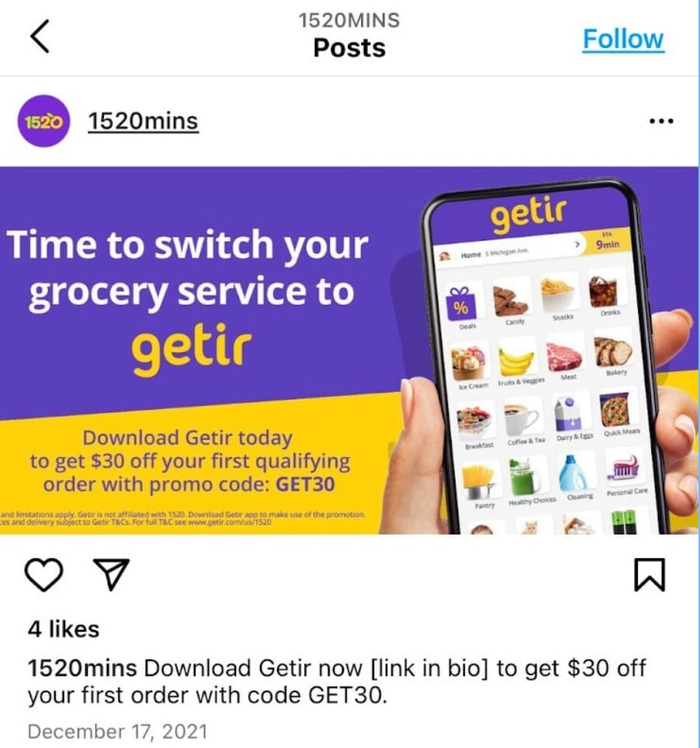Save post with the bookmark icon
The width and height of the screenshot is (700, 748).
point(649,574)
